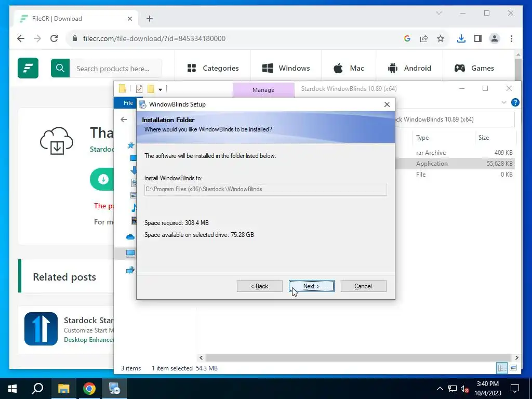
Task: Open a new Chrome tab
Action: (x=150, y=19)
